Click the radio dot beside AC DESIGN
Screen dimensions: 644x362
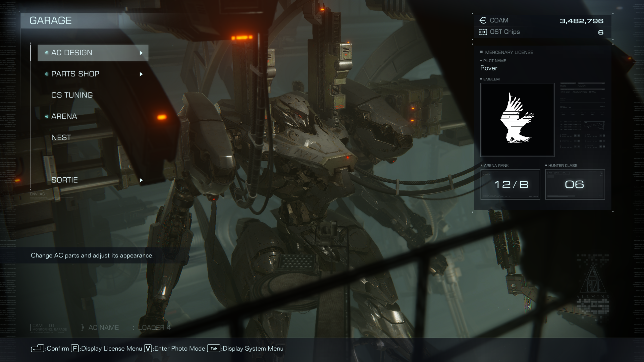47,53
